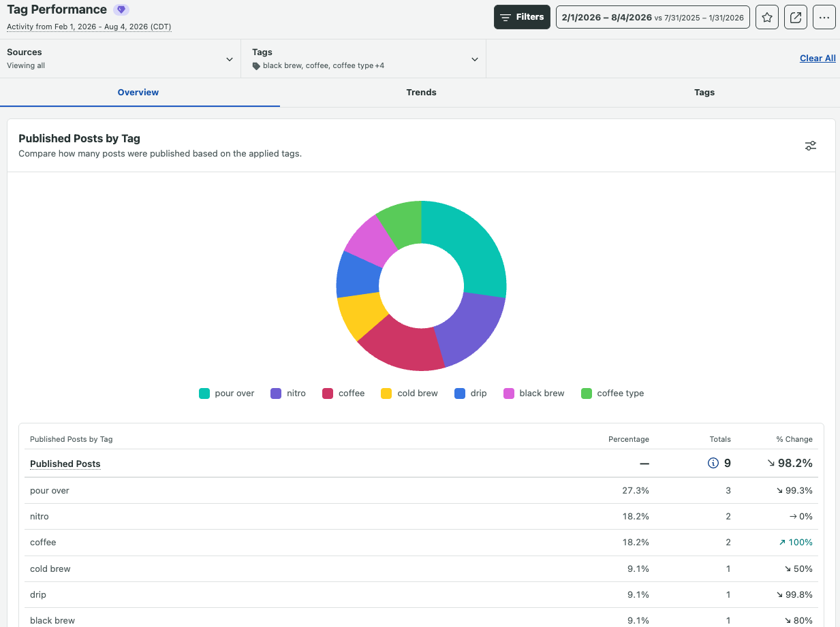Image resolution: width=840 pixels, height=627 pixels.
Task: Click the purple premium gem badge
Action: pyautogui.click(x=121, y=10)
